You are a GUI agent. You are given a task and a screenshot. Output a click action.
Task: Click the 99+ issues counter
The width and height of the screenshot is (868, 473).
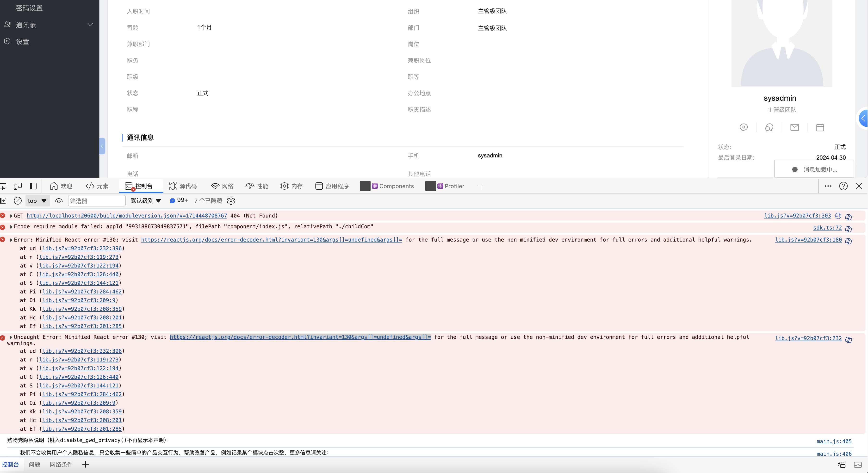click(x=179, y=200)
